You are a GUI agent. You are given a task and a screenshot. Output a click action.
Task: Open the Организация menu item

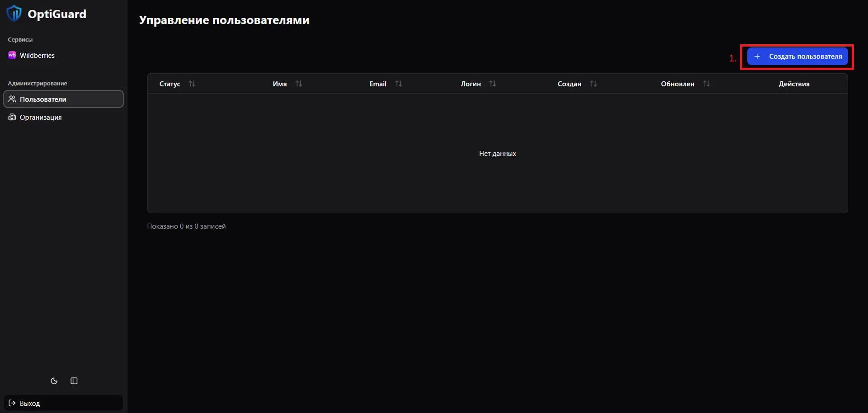click(x=41, y=117)
